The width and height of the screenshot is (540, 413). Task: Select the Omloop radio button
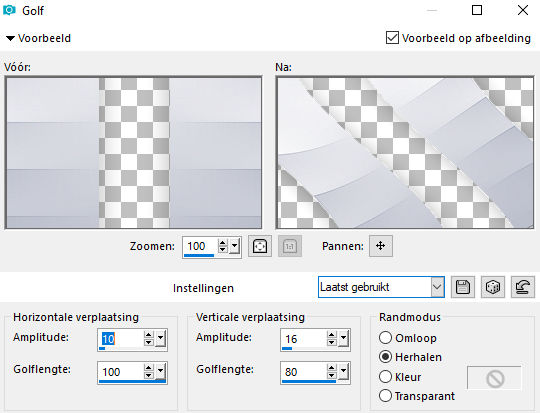point(385,338)
